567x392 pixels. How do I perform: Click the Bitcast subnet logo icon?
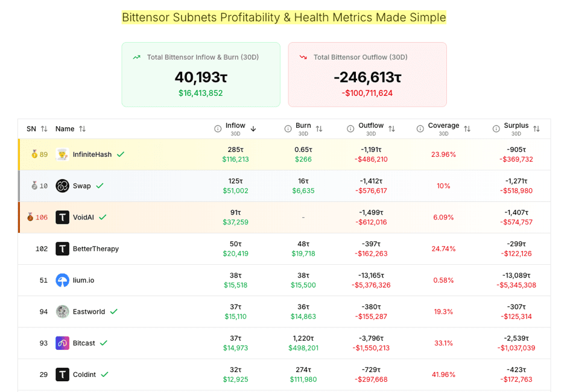pos(62,343)
